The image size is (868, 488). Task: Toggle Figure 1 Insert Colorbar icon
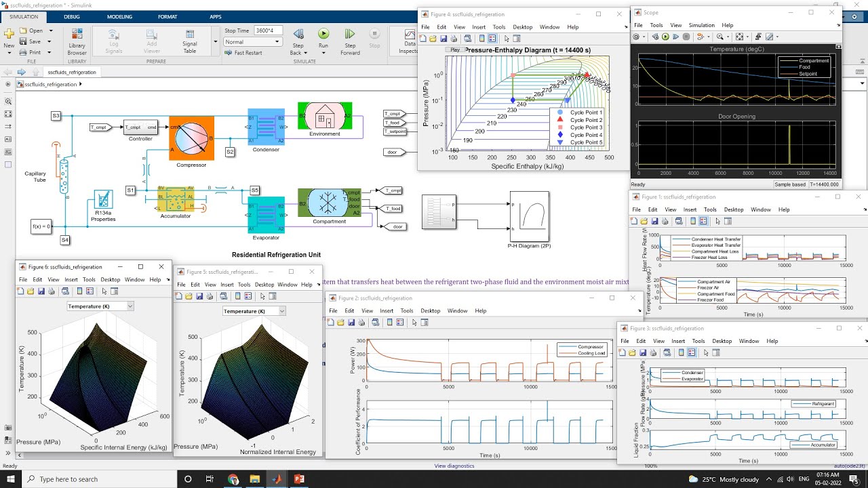(692, 221)
